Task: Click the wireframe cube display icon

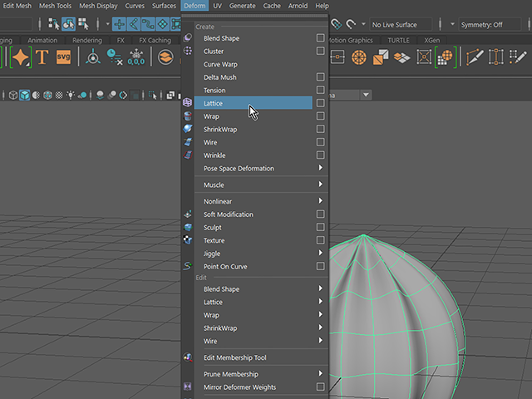Action: [x=13, y=95]
